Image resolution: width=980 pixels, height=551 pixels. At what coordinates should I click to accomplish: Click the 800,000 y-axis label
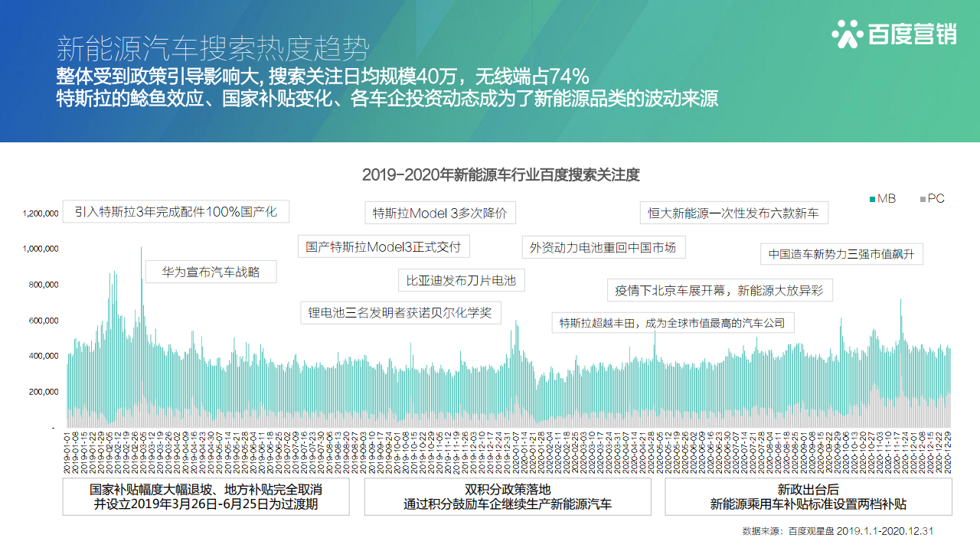(x=44, y=285)
